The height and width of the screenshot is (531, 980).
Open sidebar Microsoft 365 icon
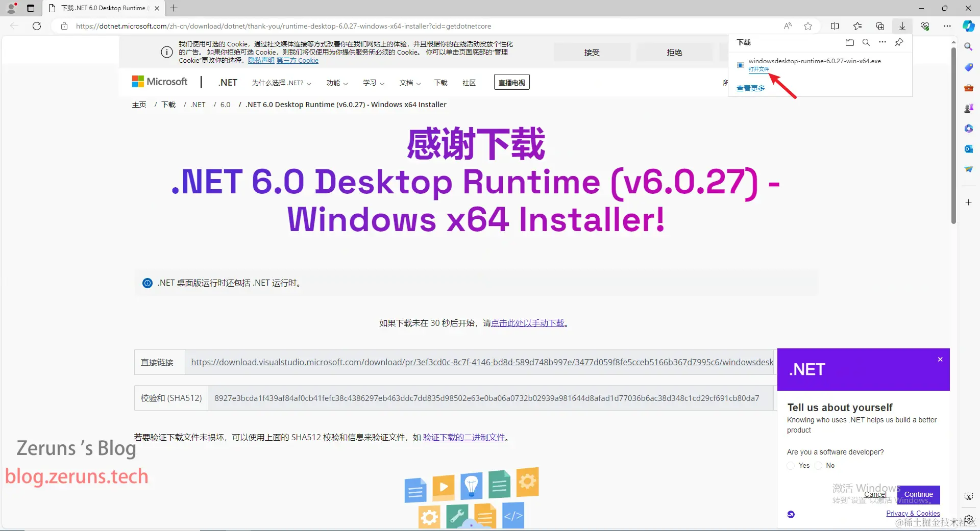tap(968, 129)
